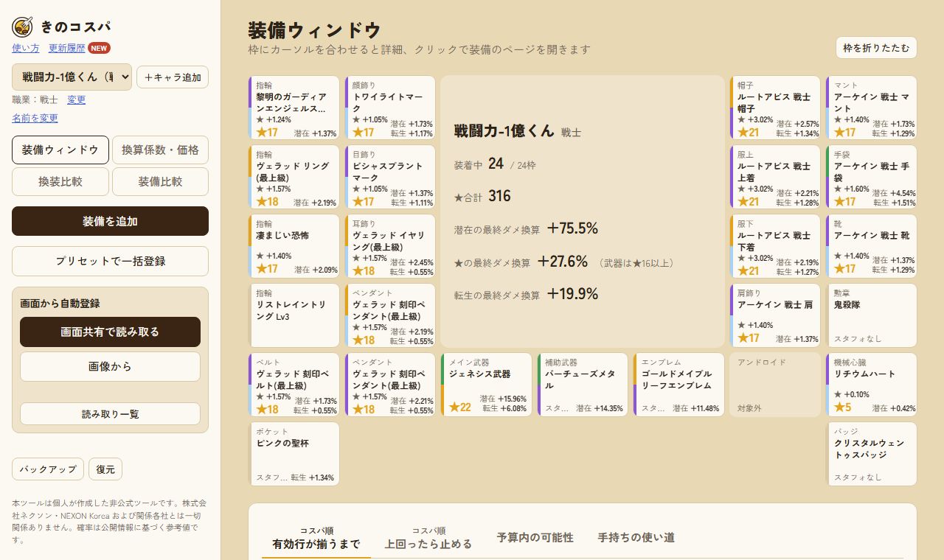944x560 pixels.
Task: Click the きのコスパ logo icon
Action: 22,27
